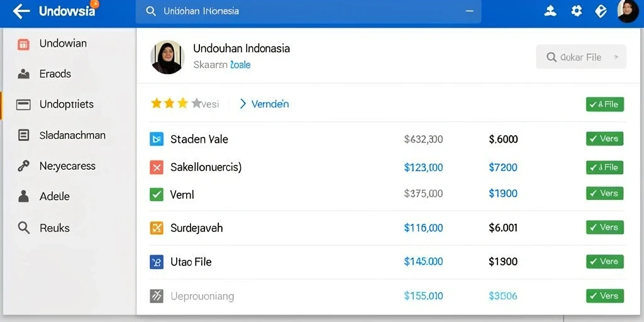
Task: Toggle the green checkbox next to Veml
Action: click(157, 194)
